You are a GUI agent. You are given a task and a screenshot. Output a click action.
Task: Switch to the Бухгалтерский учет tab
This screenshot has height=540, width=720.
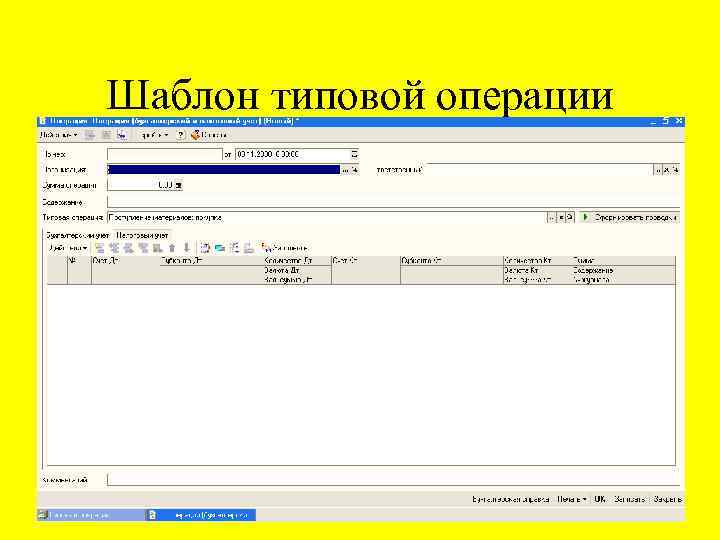77,235
